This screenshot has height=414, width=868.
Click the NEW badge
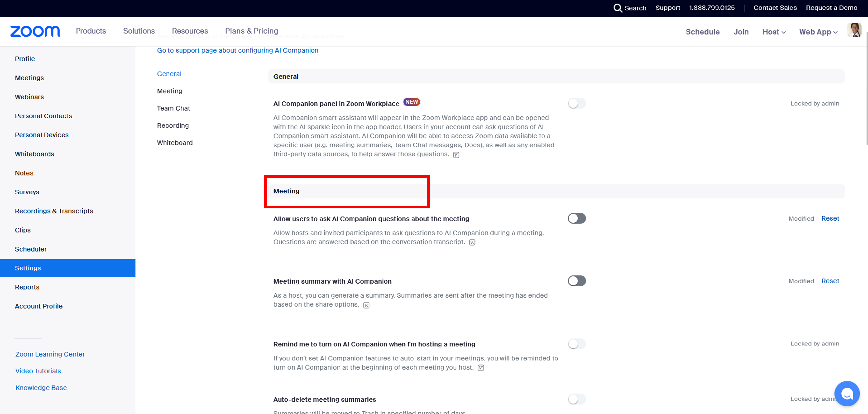click(412, 102)
